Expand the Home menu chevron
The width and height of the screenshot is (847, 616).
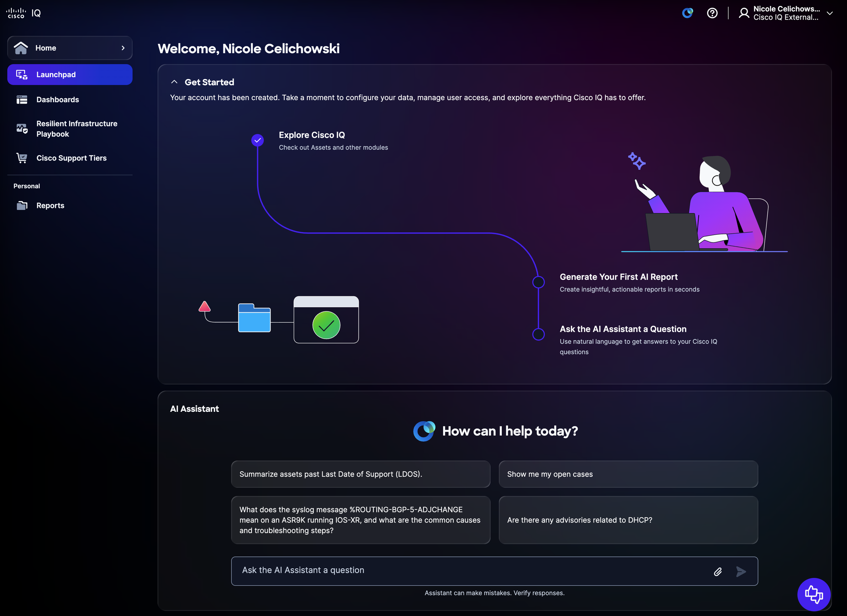point(123,48)
